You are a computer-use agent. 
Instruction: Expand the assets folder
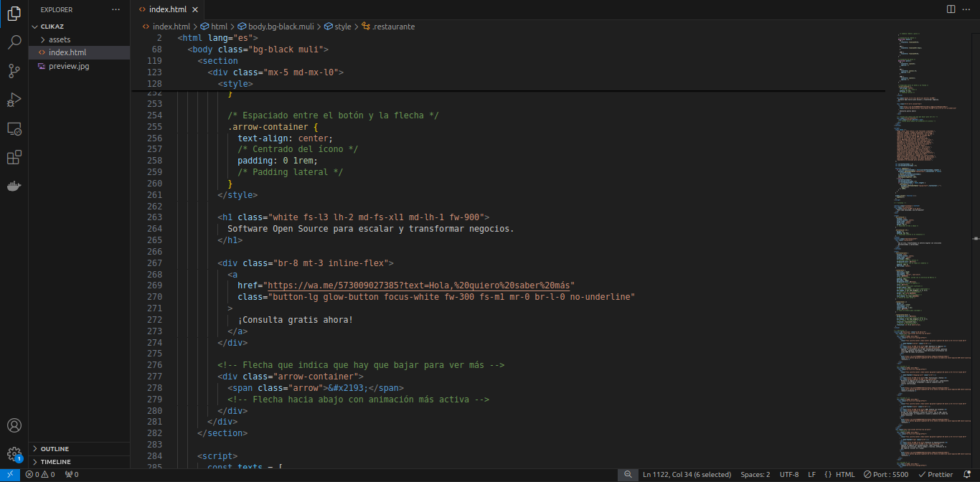[x=79, y=39]
